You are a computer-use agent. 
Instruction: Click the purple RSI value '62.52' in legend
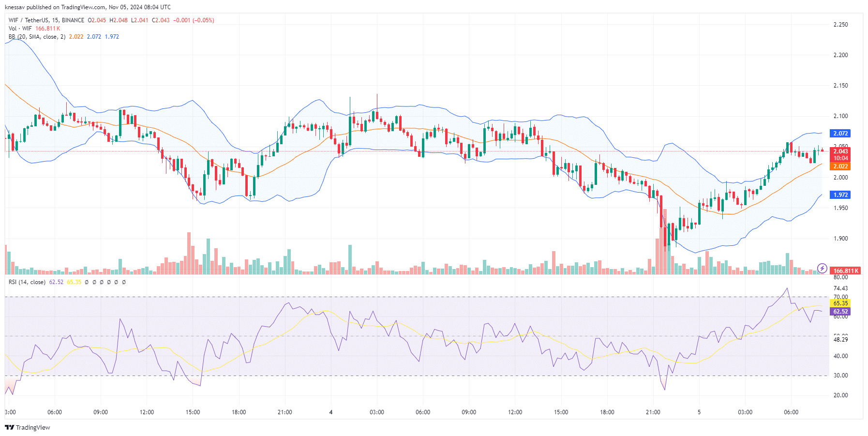click(56, 282)
